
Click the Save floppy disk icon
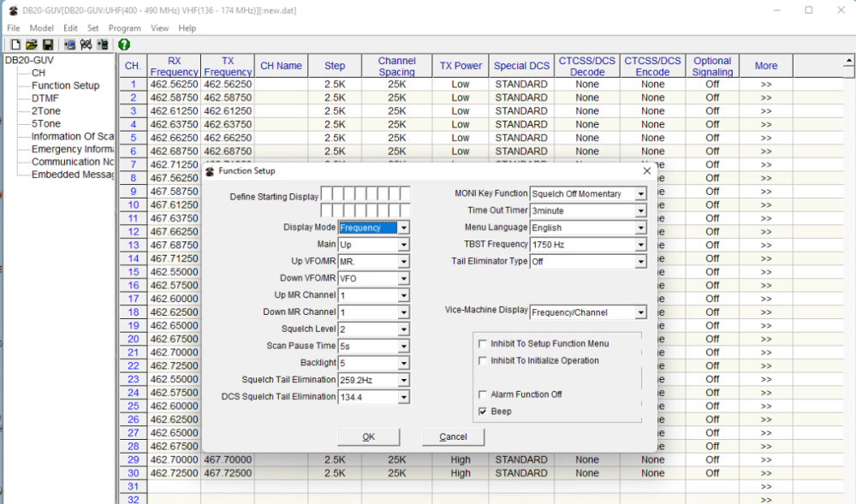click(x=47, y=44)
